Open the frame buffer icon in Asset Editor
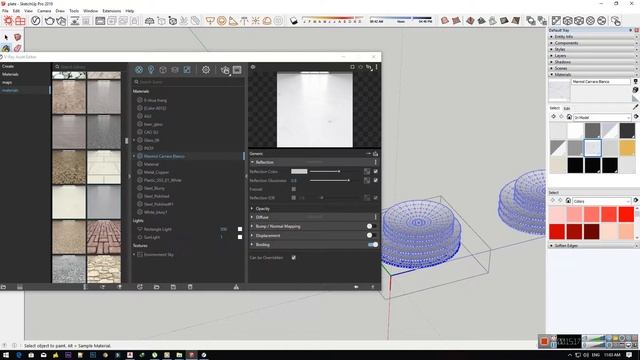This screenshot has height=360, width=640. point(237,70)
